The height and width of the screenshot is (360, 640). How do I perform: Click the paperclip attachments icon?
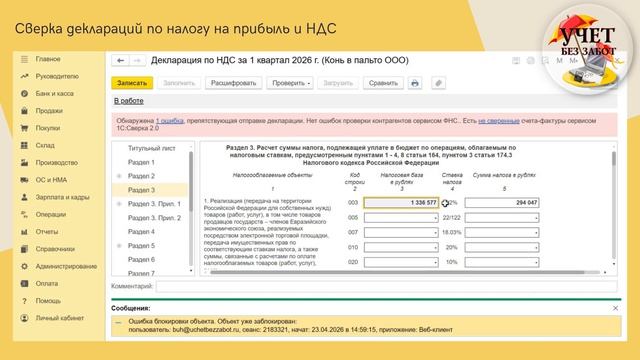tap(438, 83)
